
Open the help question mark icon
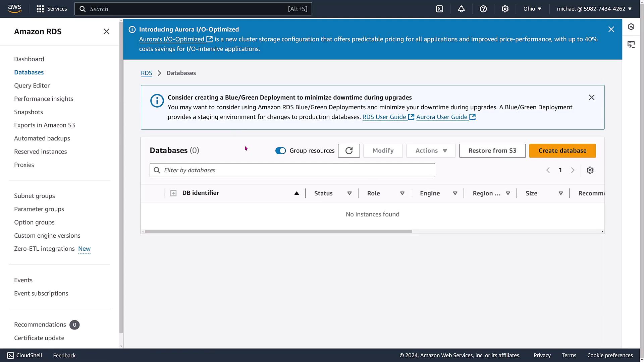point(483,9)
